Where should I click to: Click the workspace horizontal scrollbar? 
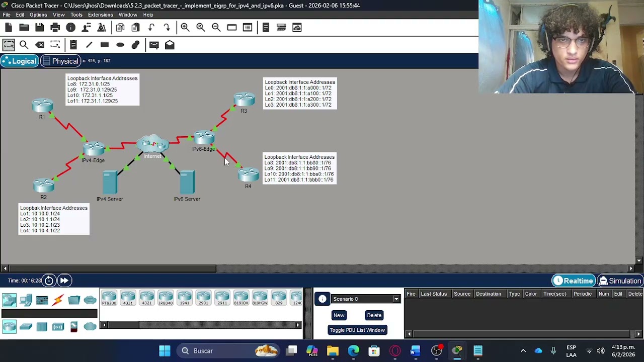tap(112, 268)
